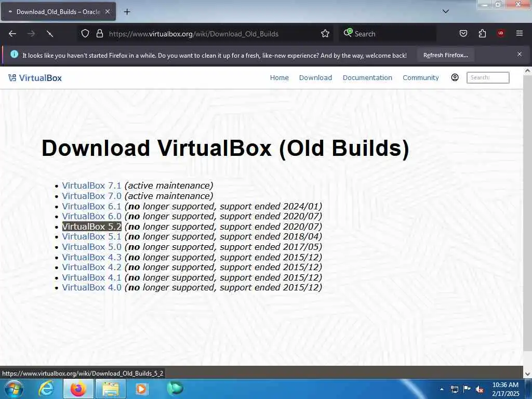Open the media player taskbar icon

point(141,389)
